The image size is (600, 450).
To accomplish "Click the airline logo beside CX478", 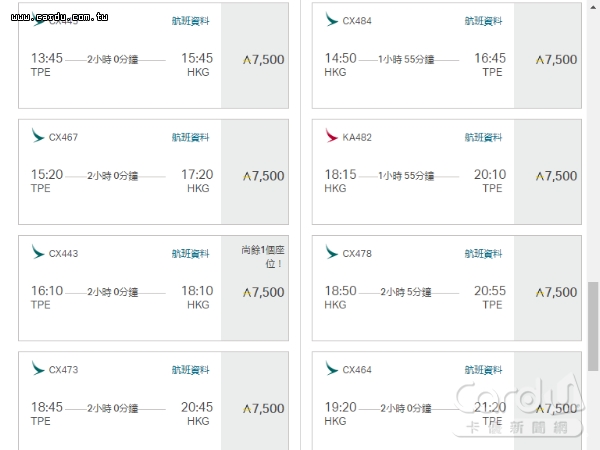I will tap(331, 252).
